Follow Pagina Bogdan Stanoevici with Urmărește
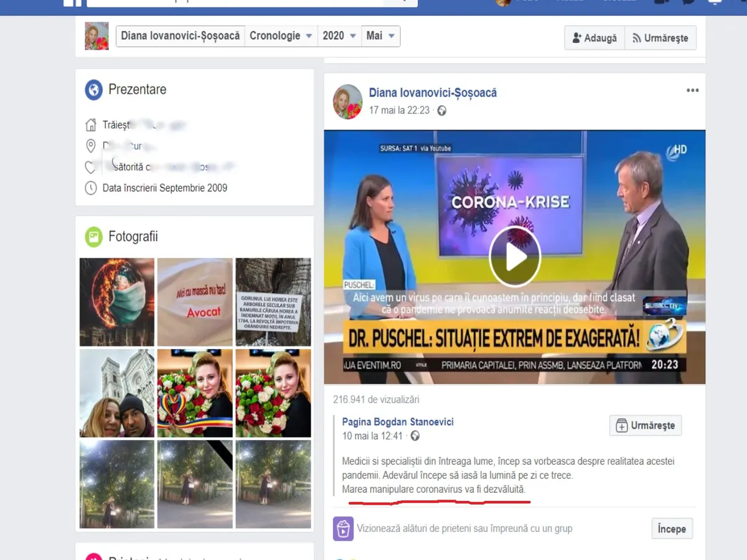Viewport: 747px width, 560px height. [x=646, y=426]
